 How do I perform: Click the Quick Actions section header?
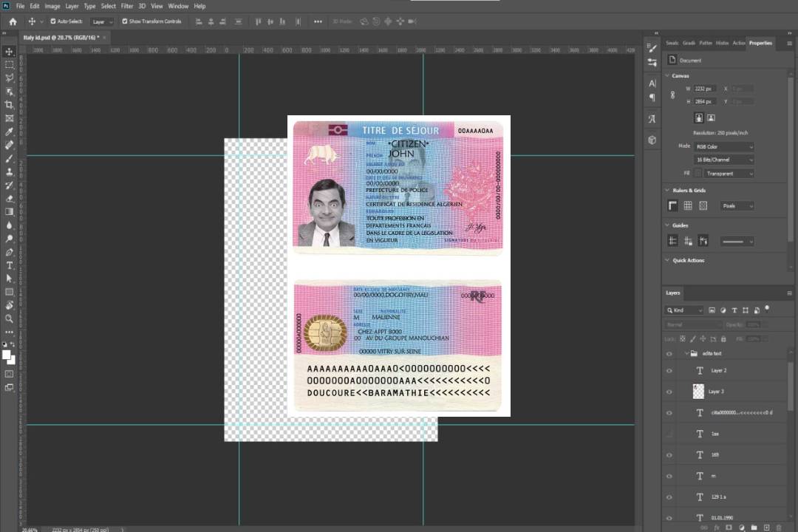pos(688,260)
